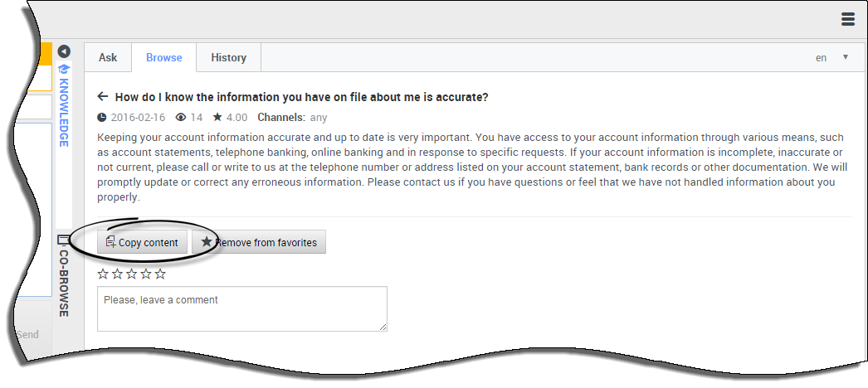868x388 pixels.
Task: Rate the article five stars
Action: (160, 274)
